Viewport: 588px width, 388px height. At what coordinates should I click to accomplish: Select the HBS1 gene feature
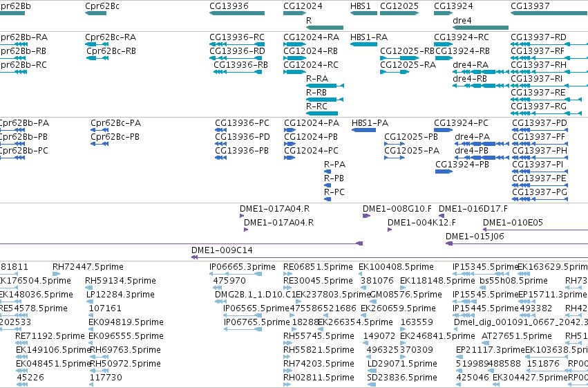[x=363, y=13]
